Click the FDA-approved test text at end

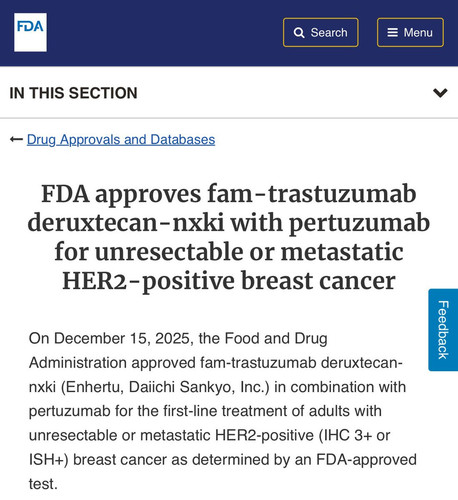[x=223, y=472]
